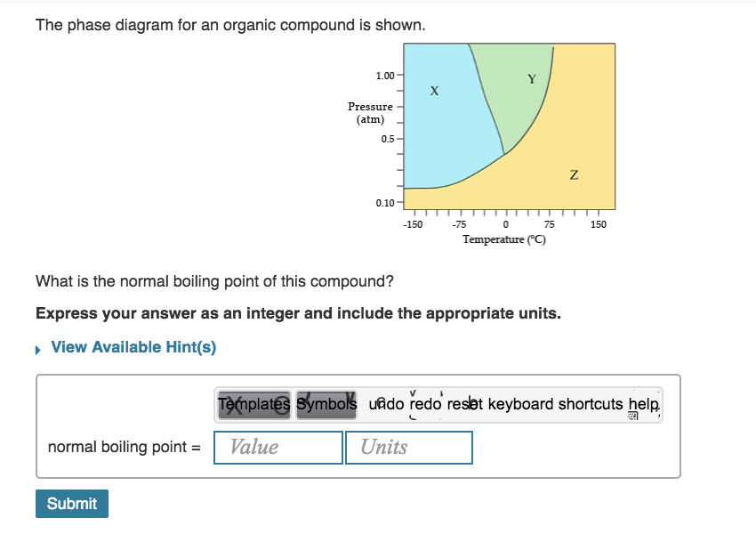This screenshot has width=756, height=534.
Task: Select region X on the phase diagram
Action: (x=435, y=90)
